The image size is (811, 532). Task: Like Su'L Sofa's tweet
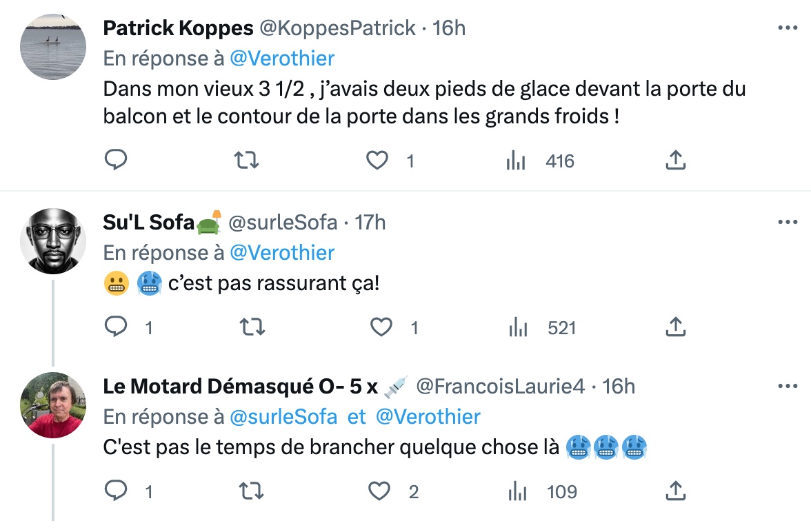point(381,327)
